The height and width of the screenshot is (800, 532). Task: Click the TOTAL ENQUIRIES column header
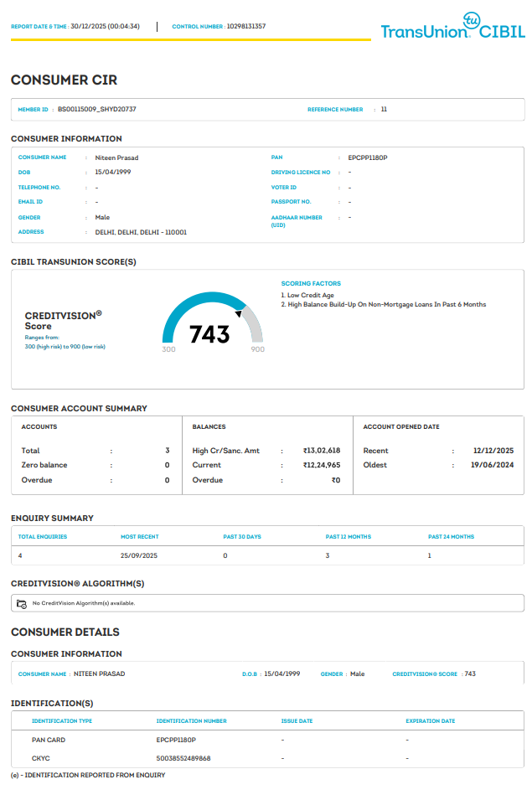pos(43,537)
